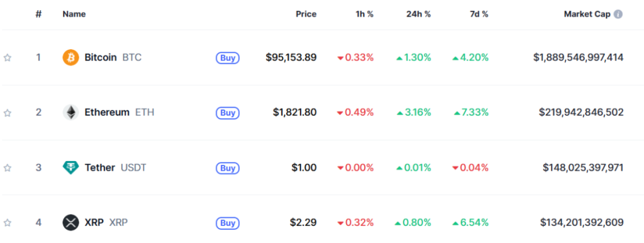The width and height of the screenshot is (644, 243).
Task: Toggle the Bitcoin watchlist star
Action: pos(8,57)
